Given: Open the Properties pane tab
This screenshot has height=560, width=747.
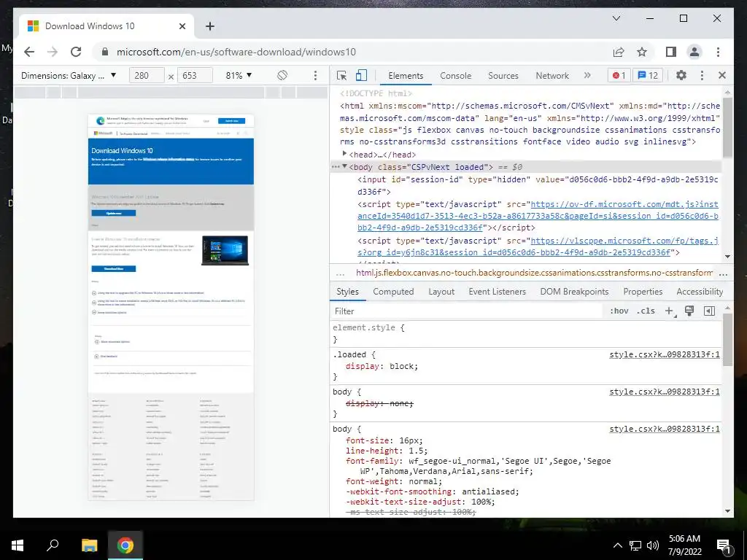Looking at the screenshot, I should tap(643, 292).
